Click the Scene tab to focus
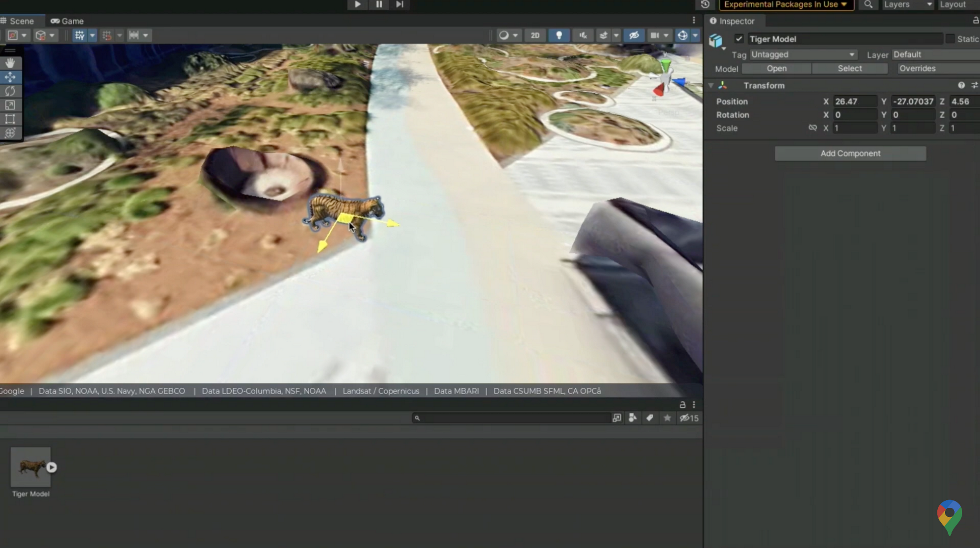 click(x=21, y=21)
